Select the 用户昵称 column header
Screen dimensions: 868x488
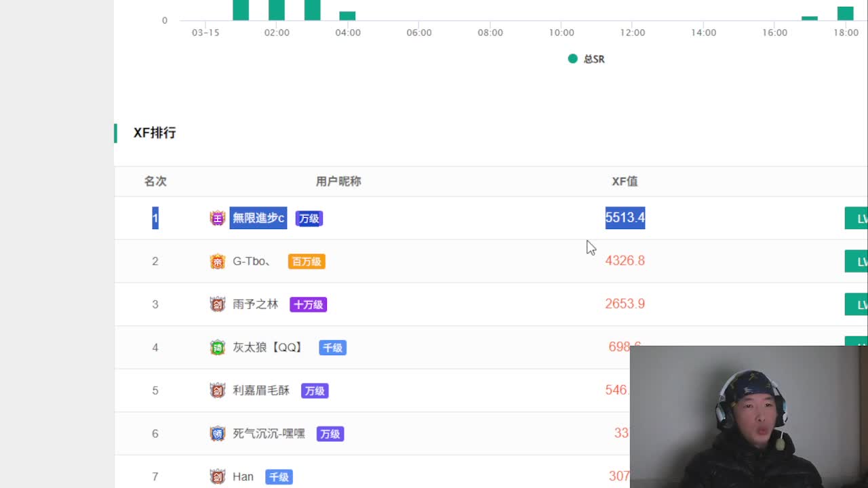[x=338, y=181]
